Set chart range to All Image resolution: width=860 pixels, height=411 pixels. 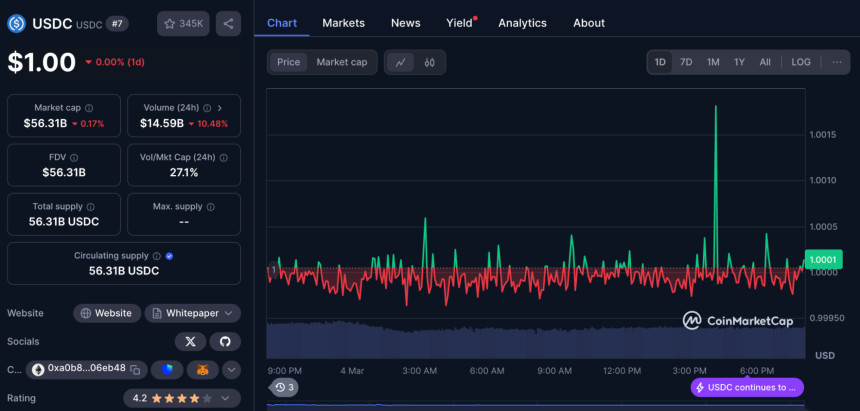pyautogui.click(x=765, y=62)
